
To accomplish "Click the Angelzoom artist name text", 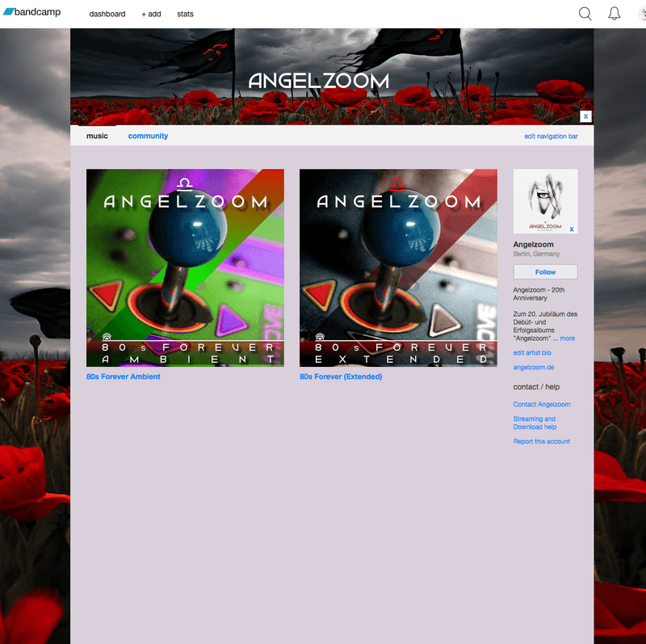I will pyautogui.click(x=533, y=245).
